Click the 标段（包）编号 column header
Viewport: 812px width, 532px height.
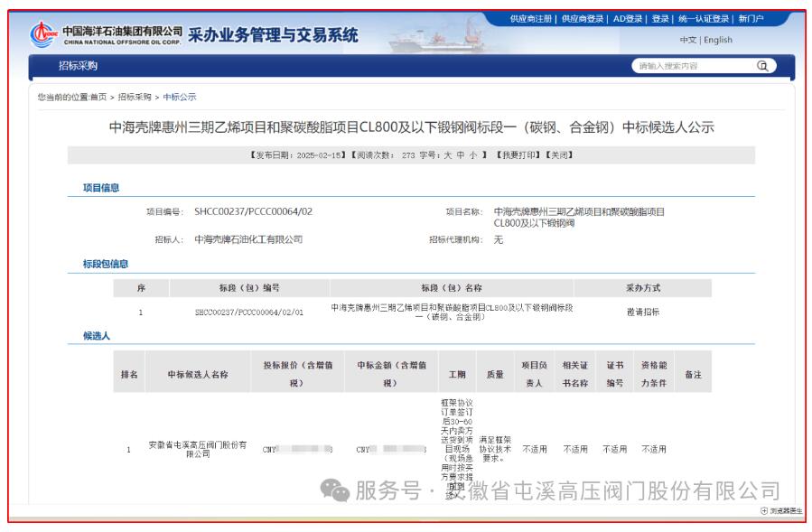pos(249,287)
